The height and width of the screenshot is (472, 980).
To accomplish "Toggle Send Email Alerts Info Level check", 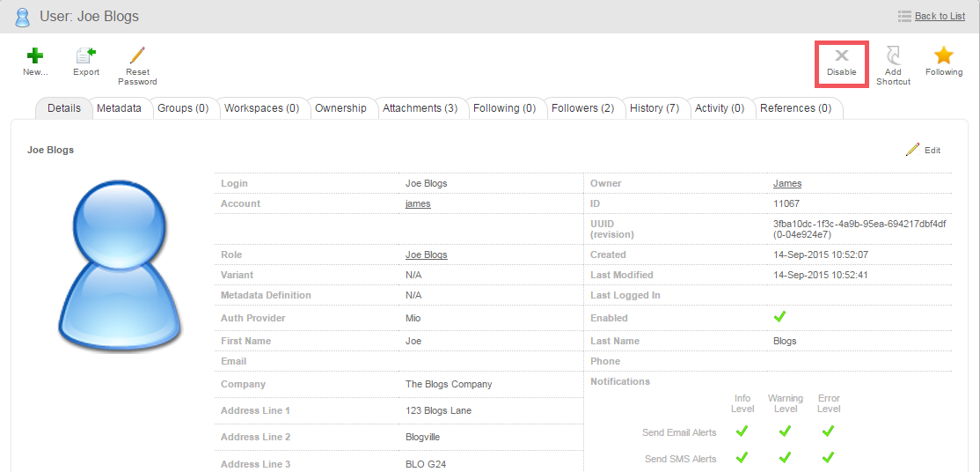I will pos(742,431).
